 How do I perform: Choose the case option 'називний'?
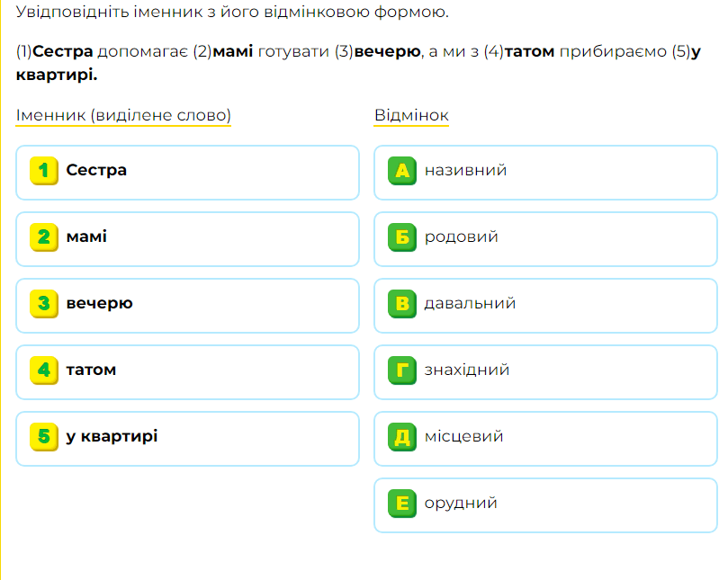[545, 173]
